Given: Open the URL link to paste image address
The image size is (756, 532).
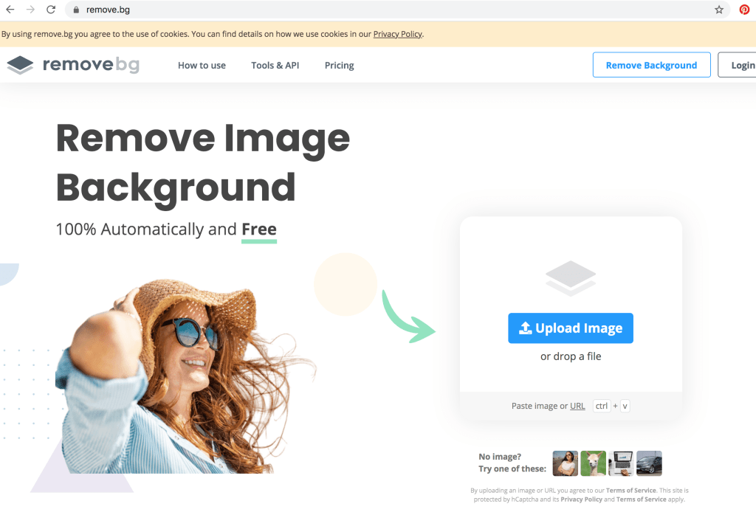Looking at the screenshot, I should tap(577, 406).
